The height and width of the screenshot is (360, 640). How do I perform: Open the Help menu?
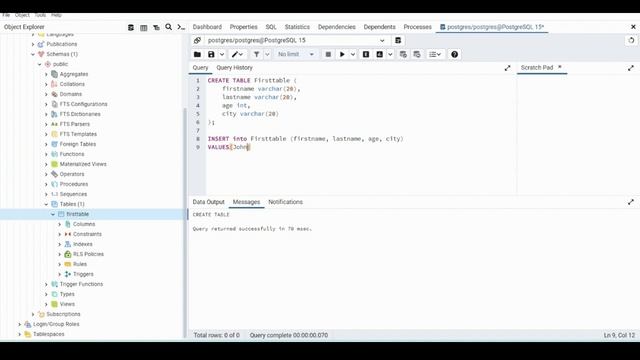click(56, 15)
